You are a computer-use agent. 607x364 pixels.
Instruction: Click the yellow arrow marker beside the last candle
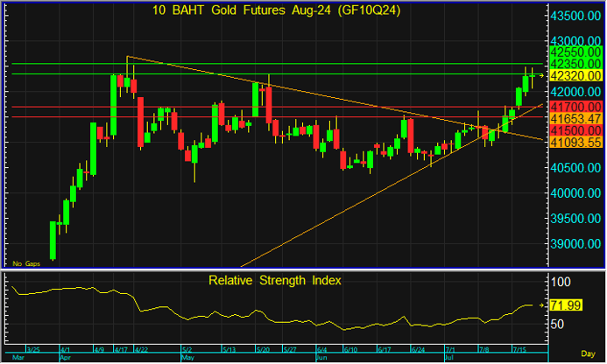tap(543, 76)
